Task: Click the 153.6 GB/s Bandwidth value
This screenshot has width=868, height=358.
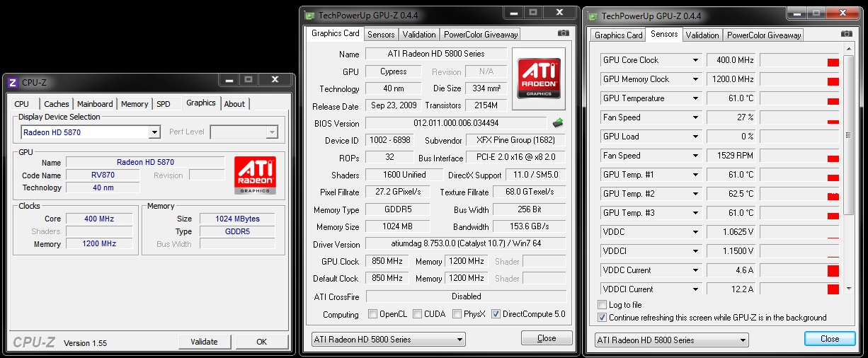Action: pyautogui.click(x=530, y=227)
